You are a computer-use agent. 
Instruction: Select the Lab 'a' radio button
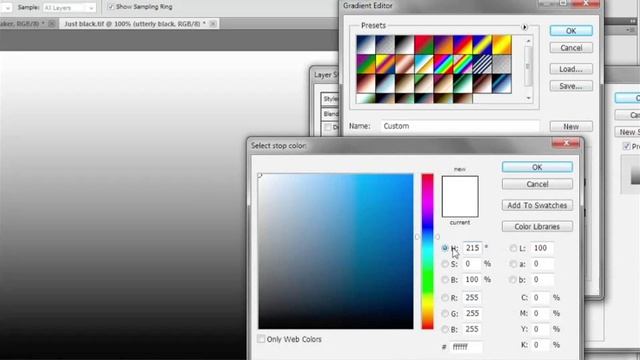point(513,264)
